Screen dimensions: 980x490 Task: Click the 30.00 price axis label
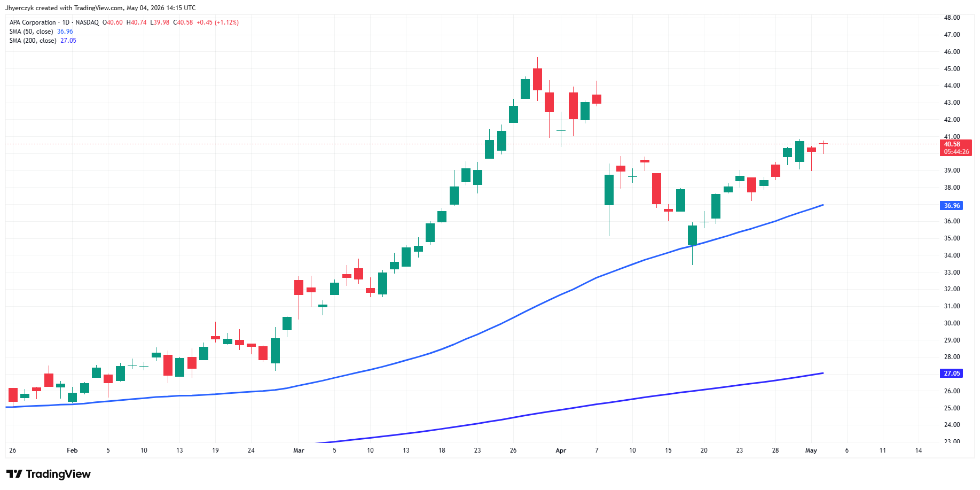tap(952, 323)
